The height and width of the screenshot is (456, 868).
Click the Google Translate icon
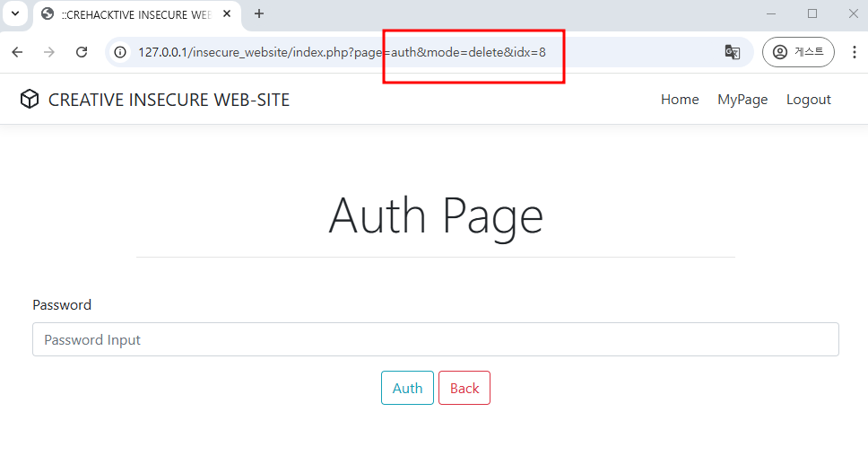point(733,52)
